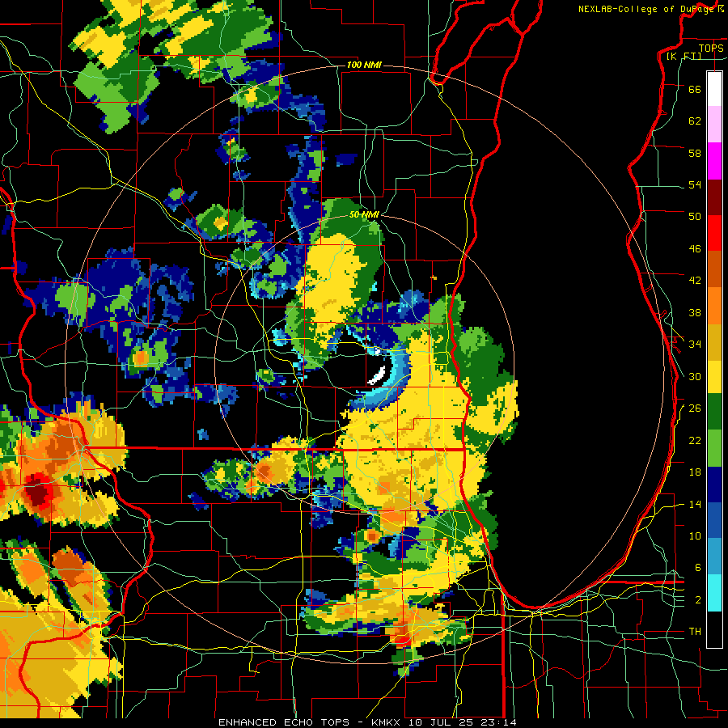The height and width of the screenshot is (728, 728).
Task: Click the bright orange legend swatch
Action: [714, 306]
